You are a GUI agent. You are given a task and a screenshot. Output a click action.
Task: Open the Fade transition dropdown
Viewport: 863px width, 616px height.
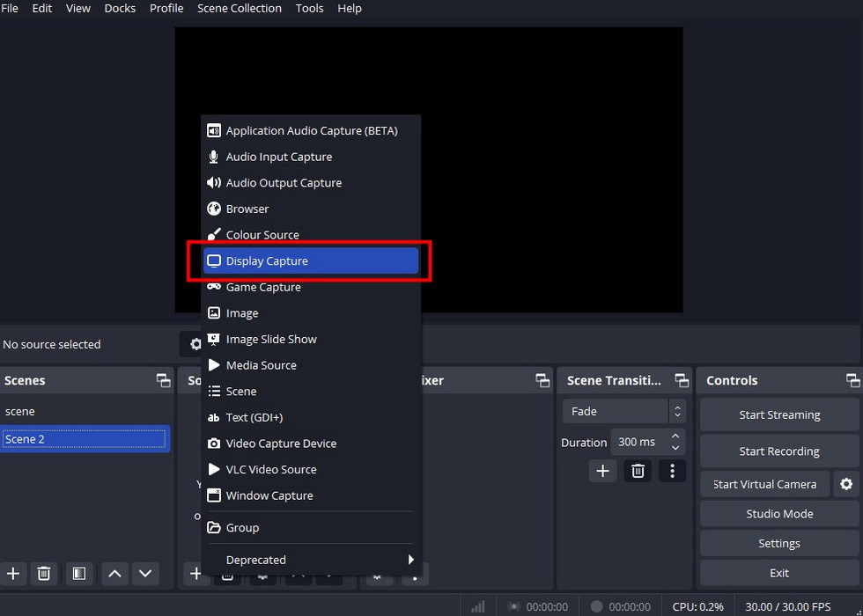coord(616,411)
